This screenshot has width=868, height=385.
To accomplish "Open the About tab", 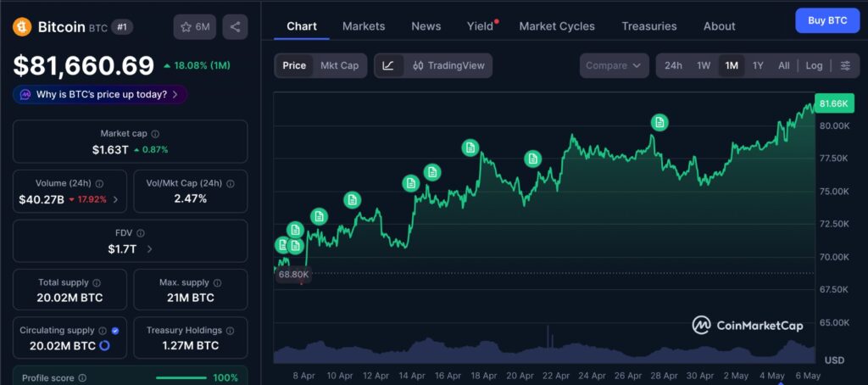I will [719, 26].
